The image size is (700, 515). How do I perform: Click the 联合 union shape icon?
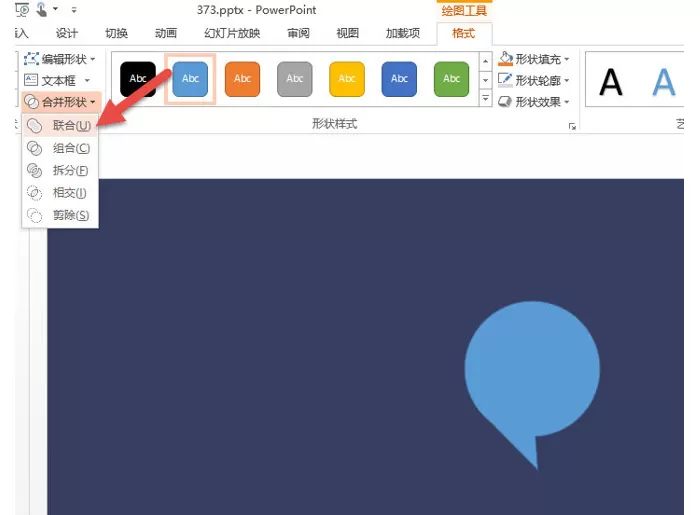34,126
